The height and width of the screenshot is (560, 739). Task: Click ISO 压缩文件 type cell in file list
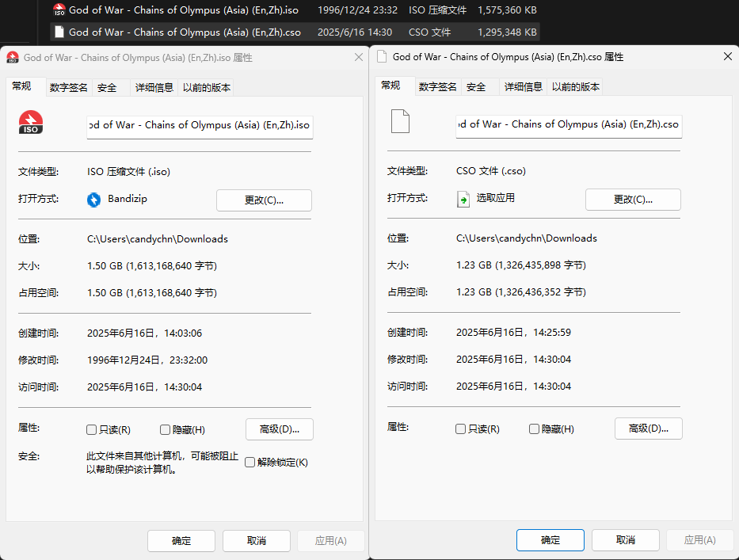pos(437,10)
